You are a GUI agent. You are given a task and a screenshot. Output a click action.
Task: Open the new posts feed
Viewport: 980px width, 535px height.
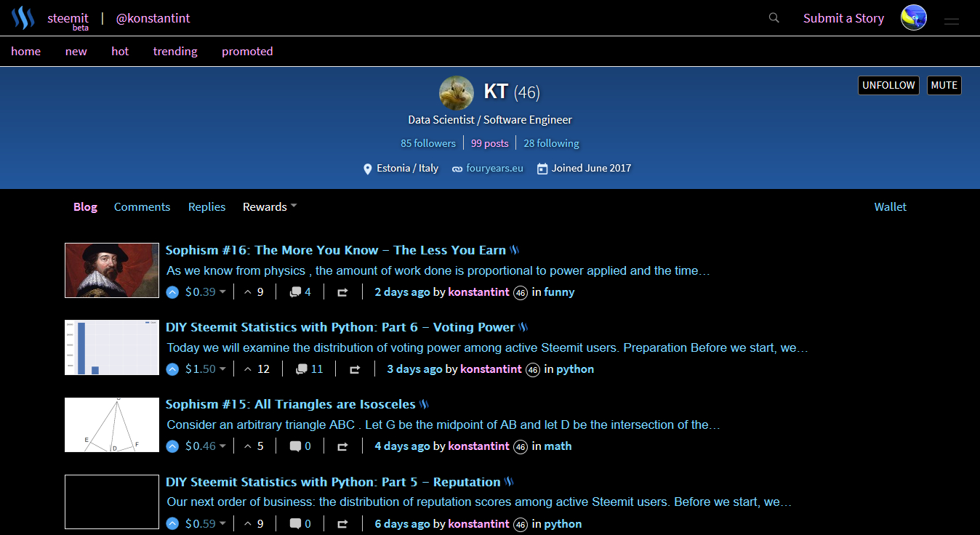point(76,52)
